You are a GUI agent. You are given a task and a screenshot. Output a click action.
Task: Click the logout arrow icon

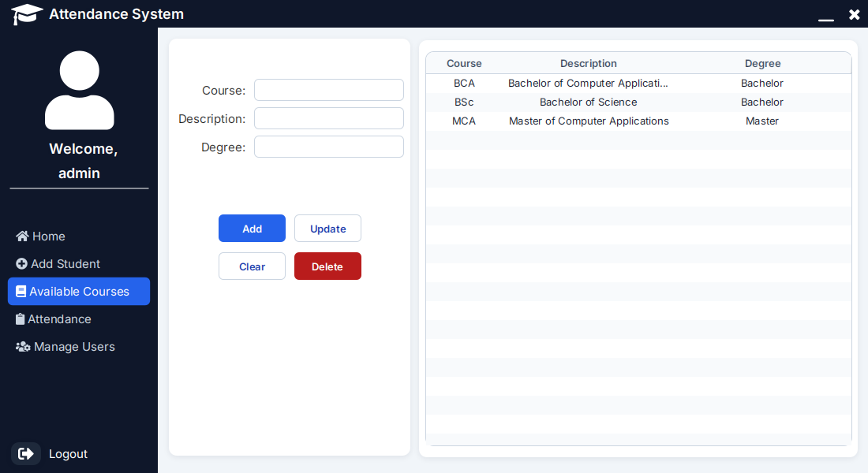pyautogui.click(x=25, y=453)
